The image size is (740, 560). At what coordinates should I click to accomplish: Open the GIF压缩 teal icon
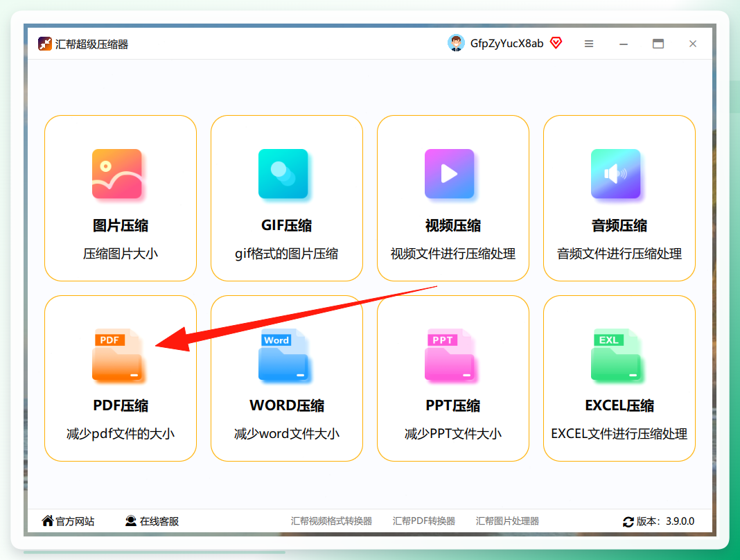click(283, 174)
